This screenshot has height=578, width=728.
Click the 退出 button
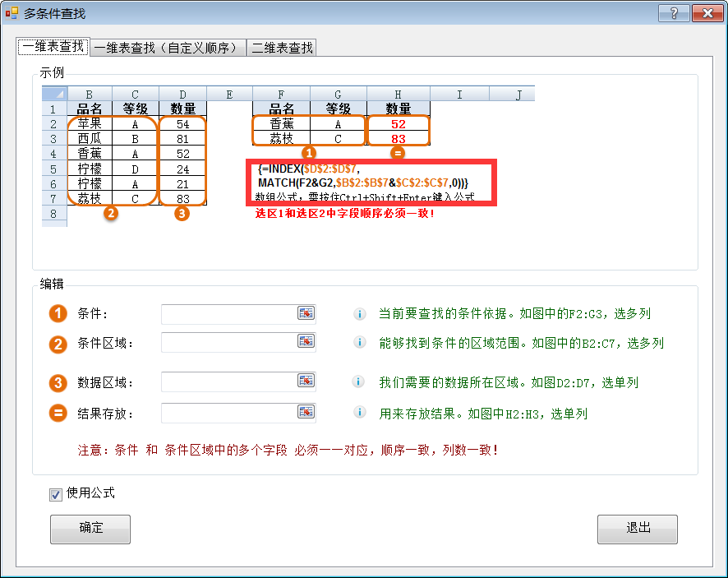point(638,529)
